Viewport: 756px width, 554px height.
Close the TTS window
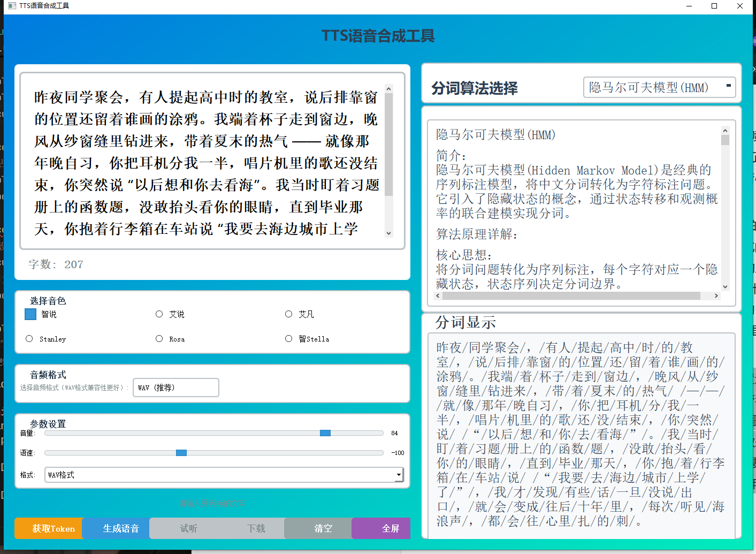[740, 6]
